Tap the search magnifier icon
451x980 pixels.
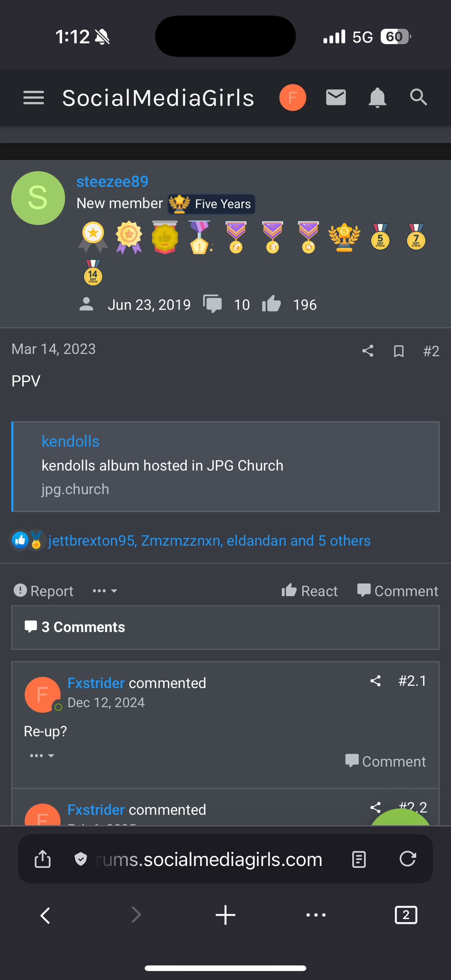tap(418, 98)
